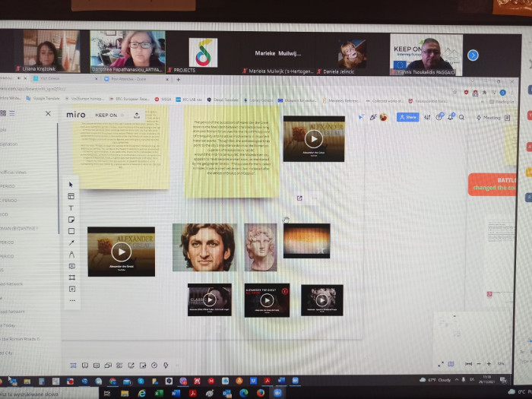Show next Zoom participants with arrow
532x399 pixels.
coord(473,55)
